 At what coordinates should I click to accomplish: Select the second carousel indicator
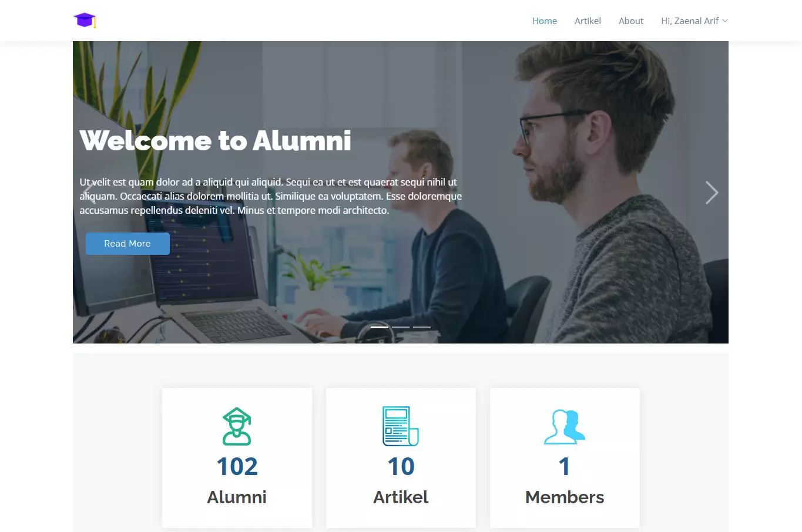point(401,327)
